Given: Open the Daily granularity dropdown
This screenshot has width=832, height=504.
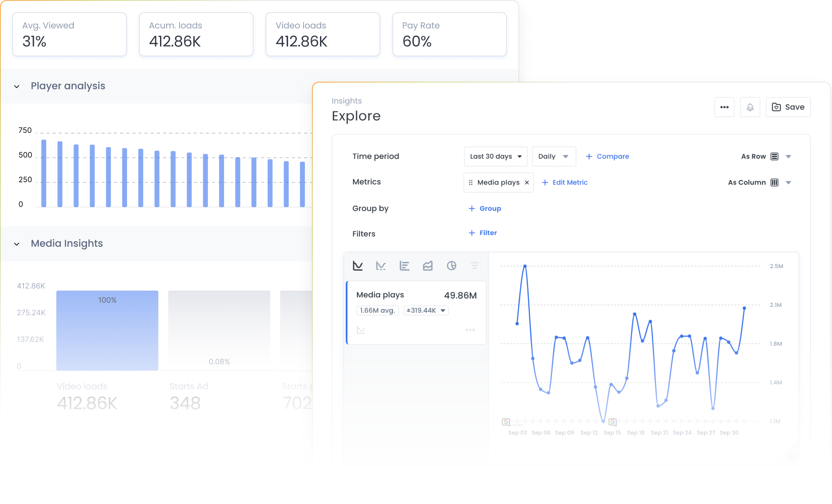Looking at the screenshot, I should 553,156.
